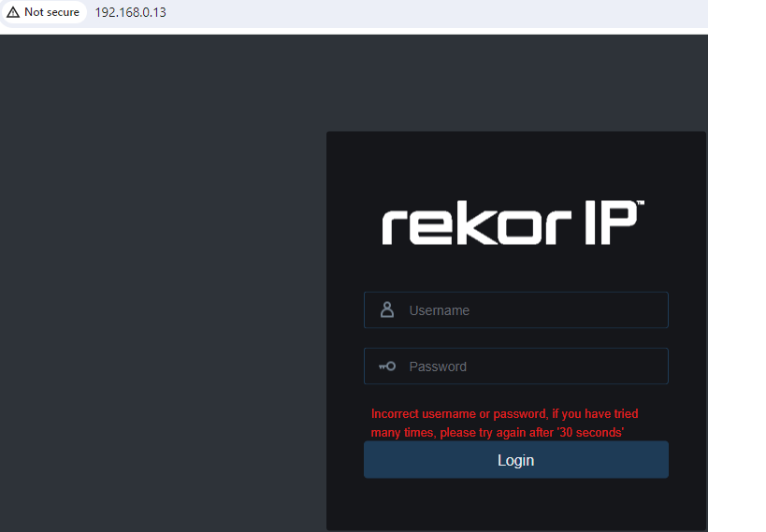Open the Not secure site info chip
The width and height of the screenshot is (766, 532).
tap(45, 12)
